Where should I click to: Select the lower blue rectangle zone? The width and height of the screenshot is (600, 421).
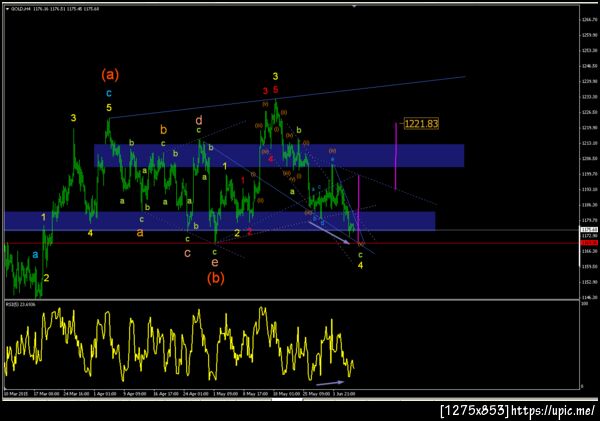pos(220,221)
